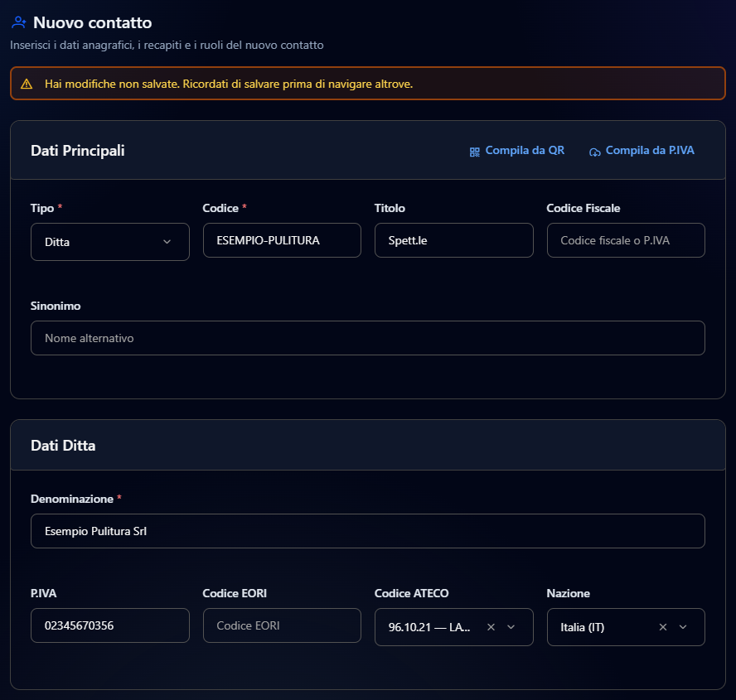Click the cloud download icon beside Compila da P.IVA

click(595, 152)
